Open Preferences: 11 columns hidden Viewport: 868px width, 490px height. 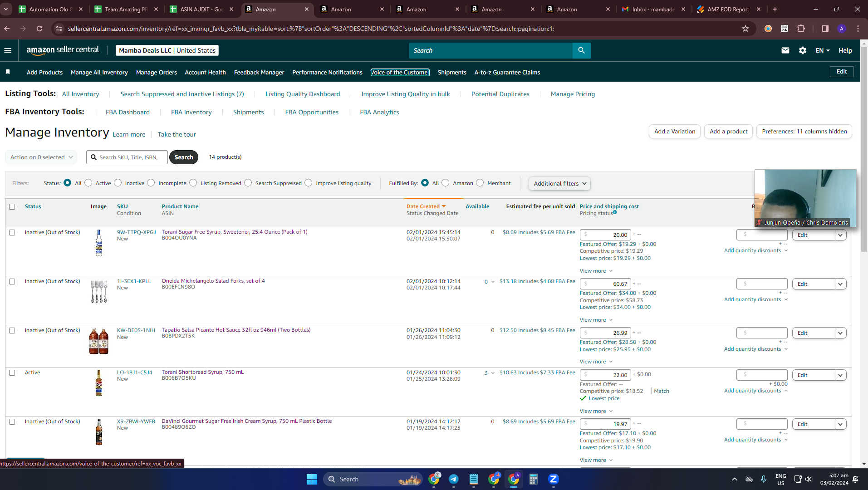[x=804, y=131]
